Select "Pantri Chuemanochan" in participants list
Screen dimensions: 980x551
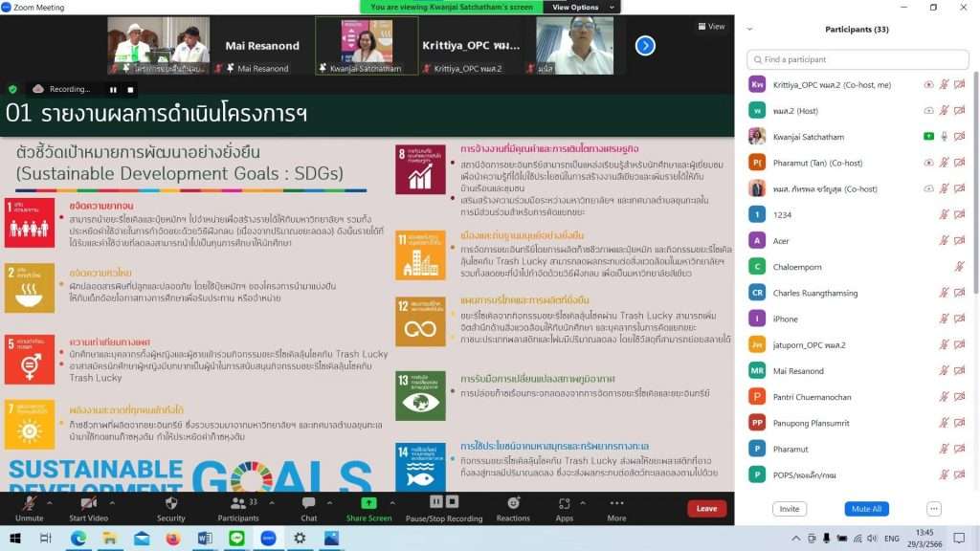(812, 397)
